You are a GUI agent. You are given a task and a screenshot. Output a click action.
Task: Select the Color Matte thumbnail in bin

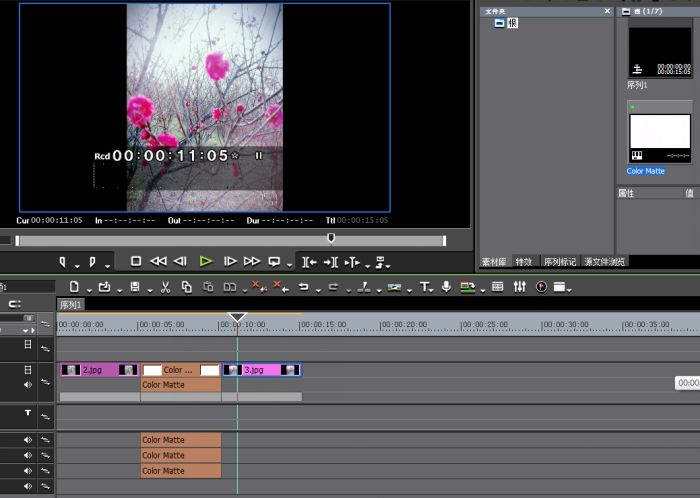tap(659, 131)
